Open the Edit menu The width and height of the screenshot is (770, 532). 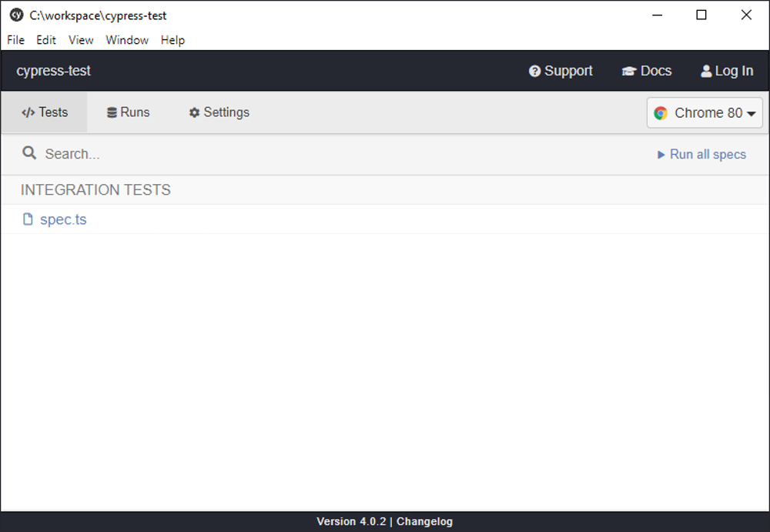point(45,40)
